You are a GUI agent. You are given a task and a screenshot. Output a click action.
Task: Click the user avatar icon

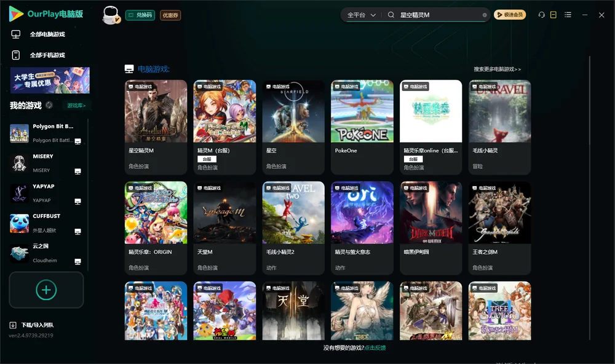(x=111, y=15)
